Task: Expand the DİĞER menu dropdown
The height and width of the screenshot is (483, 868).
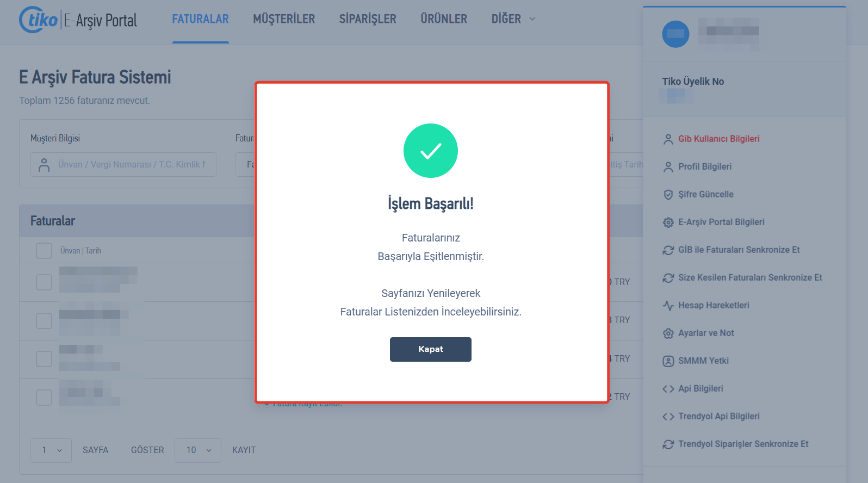Action: [x=513, y=19]
